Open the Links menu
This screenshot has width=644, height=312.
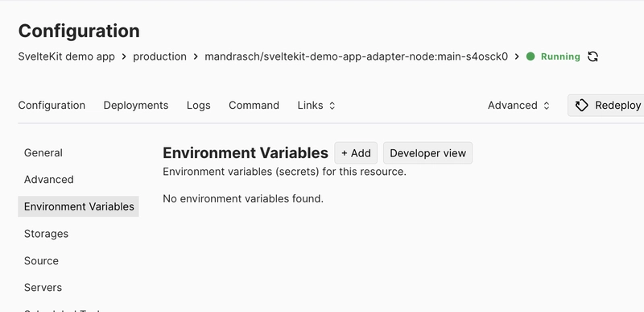316,106
